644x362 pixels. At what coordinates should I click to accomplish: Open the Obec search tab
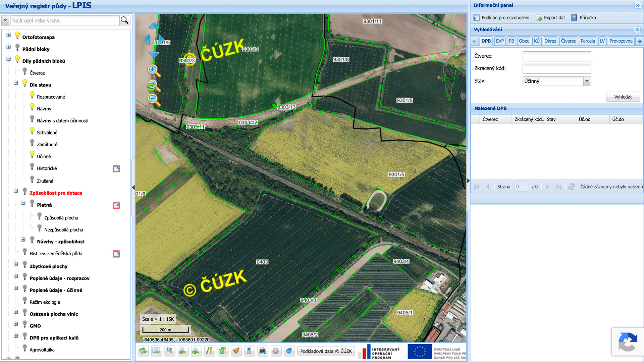524,41
